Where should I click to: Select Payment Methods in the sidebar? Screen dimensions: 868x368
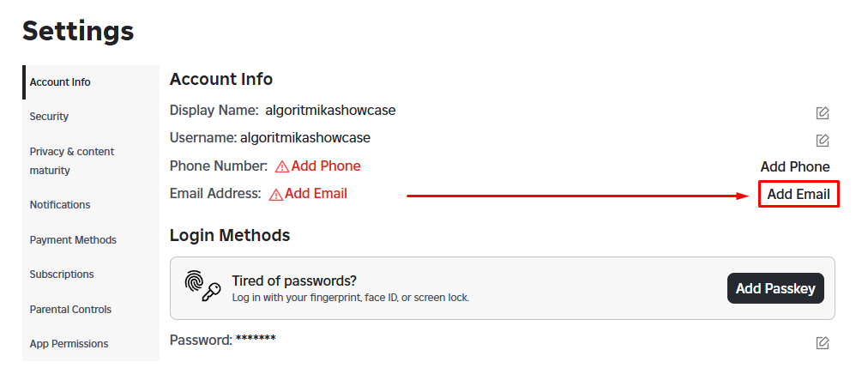point(73,240)
